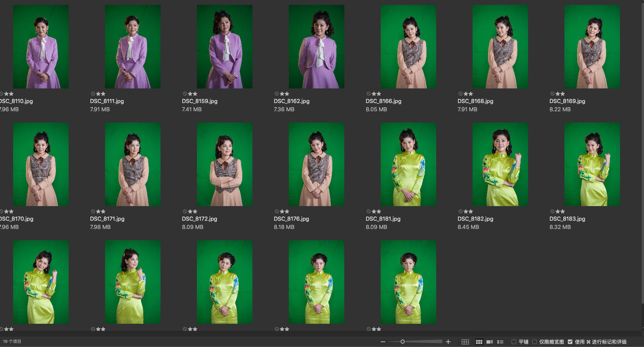
Task: Click the star rating under DSC_8166.jpg
Action: pos(376,94)
